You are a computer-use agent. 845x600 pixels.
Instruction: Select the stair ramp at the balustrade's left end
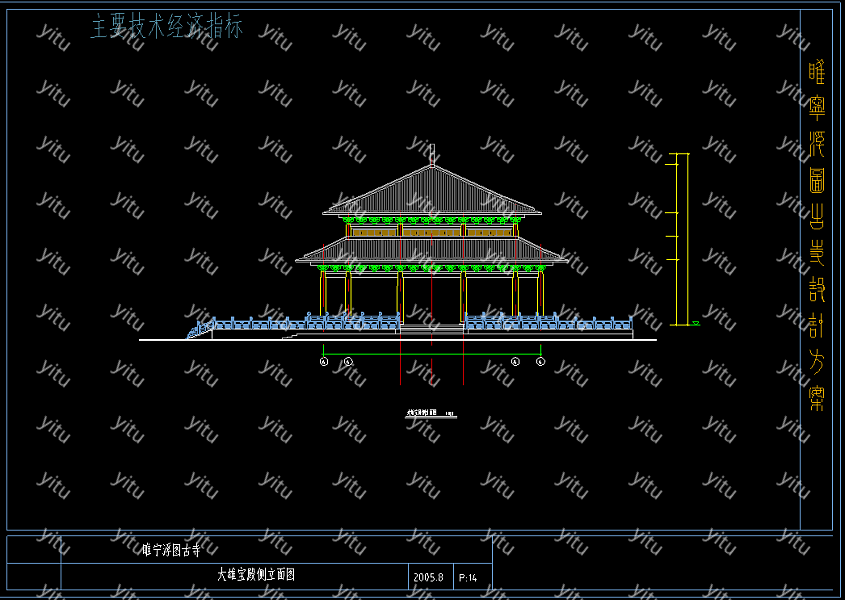tap(200, 328)
